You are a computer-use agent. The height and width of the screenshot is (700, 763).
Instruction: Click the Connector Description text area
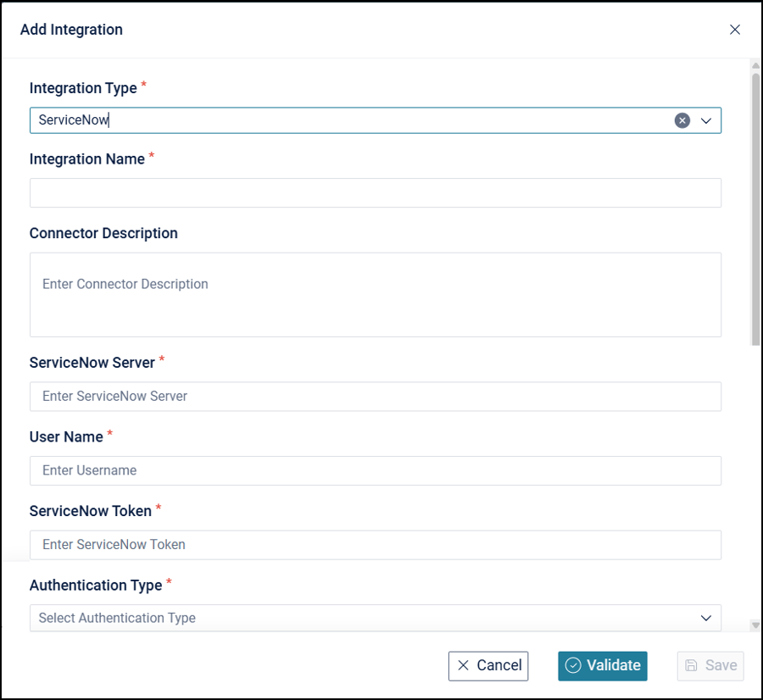pos(376,295)
